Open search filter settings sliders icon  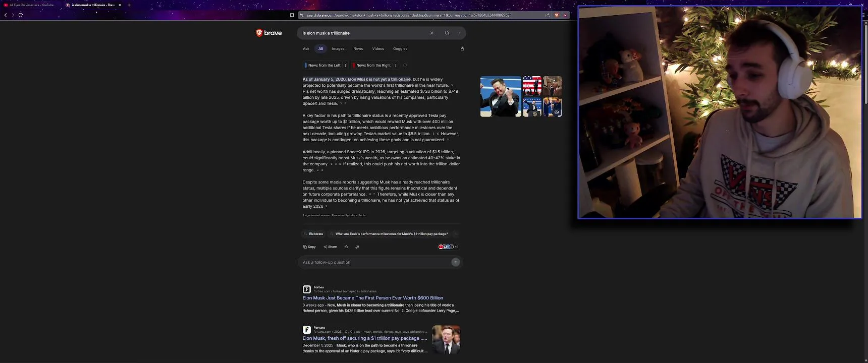462,49
